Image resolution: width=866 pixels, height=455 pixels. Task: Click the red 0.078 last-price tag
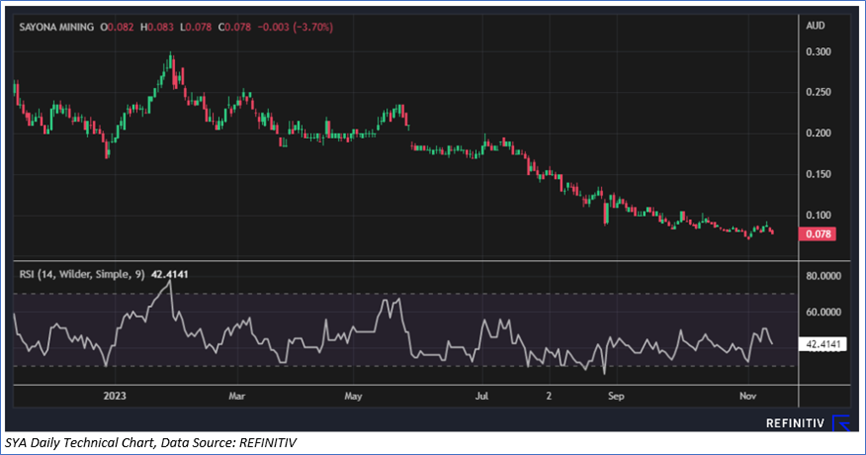[817, 234]
